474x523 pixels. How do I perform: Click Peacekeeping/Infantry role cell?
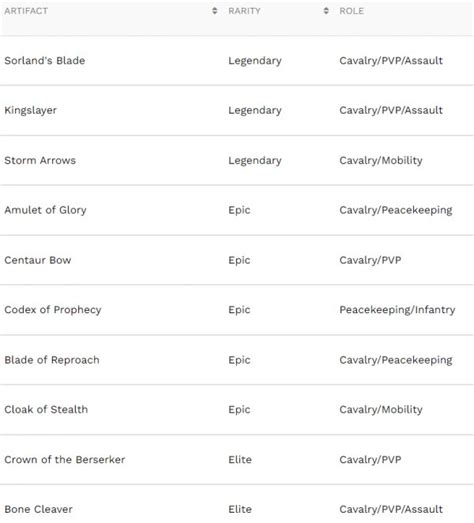pyautogui.click(x=397, y=310)
